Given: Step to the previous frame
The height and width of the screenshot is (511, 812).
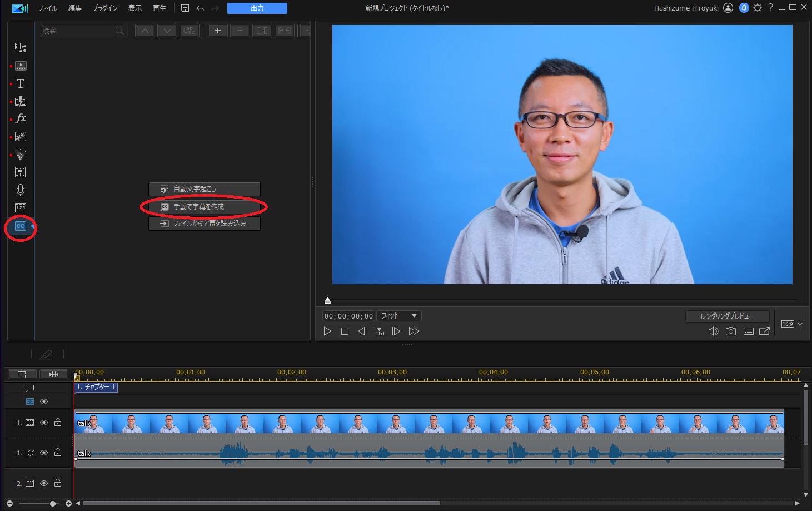Looking at the screenshot, I should (x=362, y=331).
